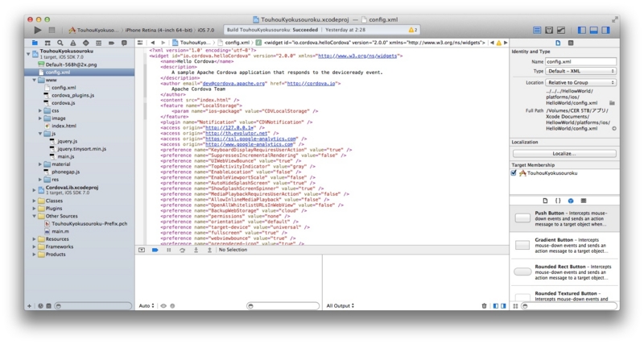Expand the image folder
Image resolution: width=644 pixels, height=344 pixels.
[39, 118]
